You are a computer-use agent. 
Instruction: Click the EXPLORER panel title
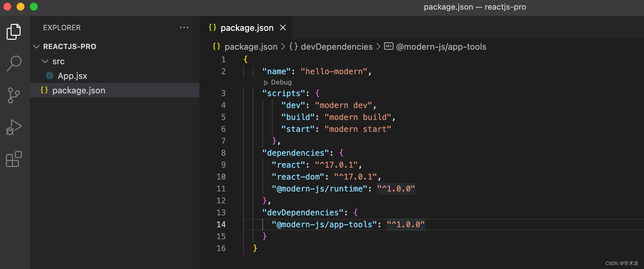tap(62, 28)
